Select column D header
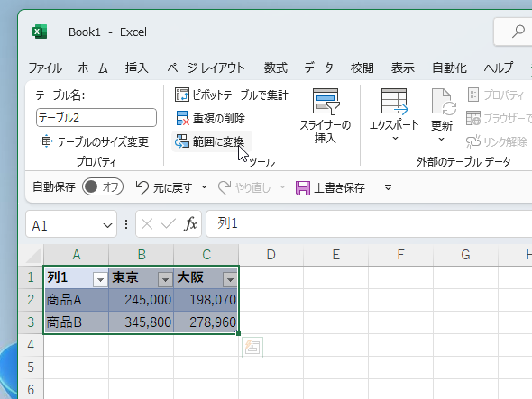 click(x=271, y=255)
